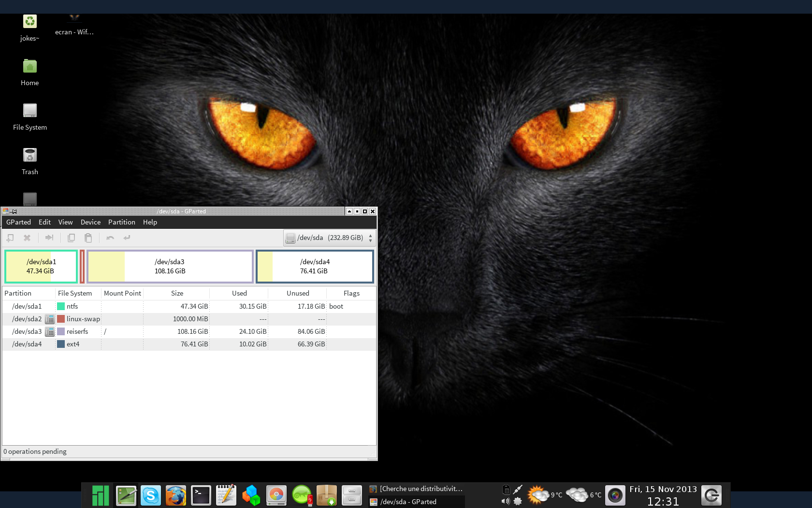Open the Device menu
812x508 pixels.
90,222
